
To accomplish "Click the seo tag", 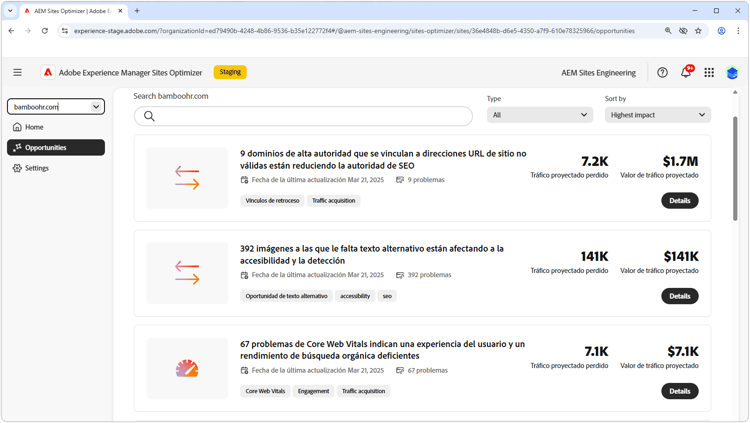I will click(387, 296).
